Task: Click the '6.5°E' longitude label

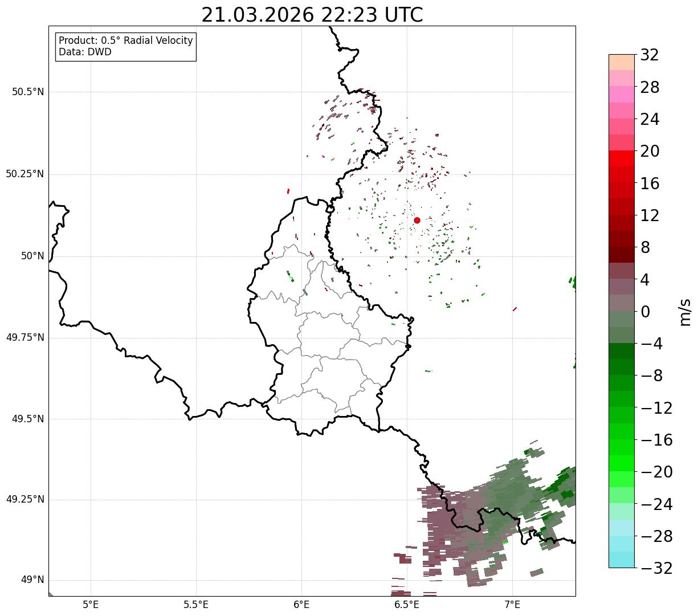Action: 407,605
